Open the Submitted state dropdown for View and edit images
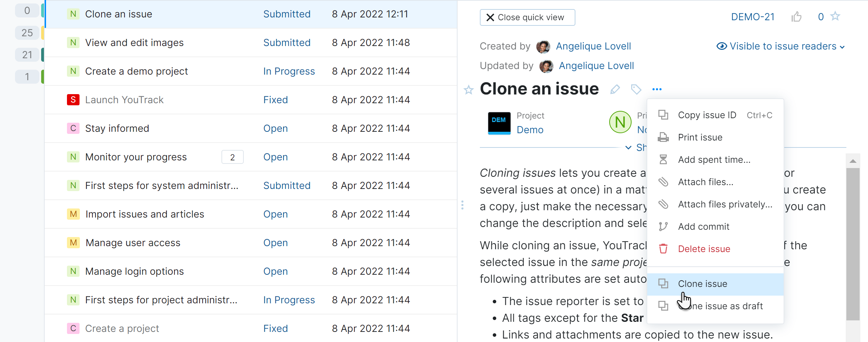This screenshot has width=868, height=342. pos(287,43)
